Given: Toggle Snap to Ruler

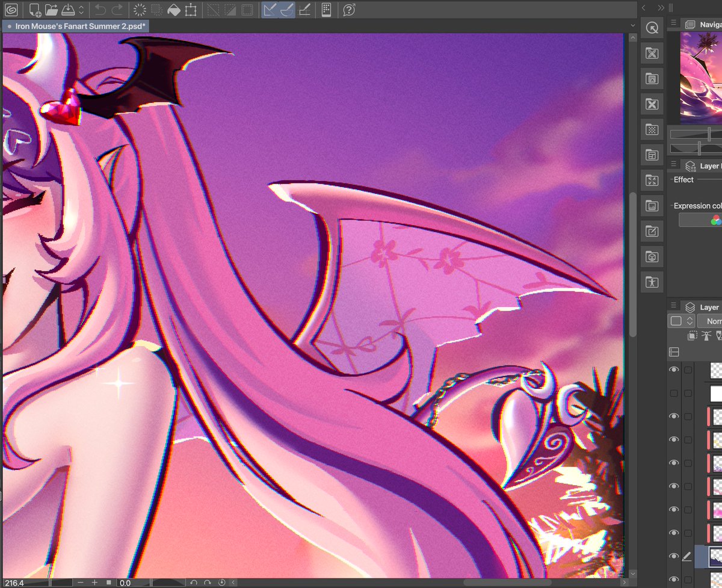Looking at the screenshot, I should click(270, 10).
